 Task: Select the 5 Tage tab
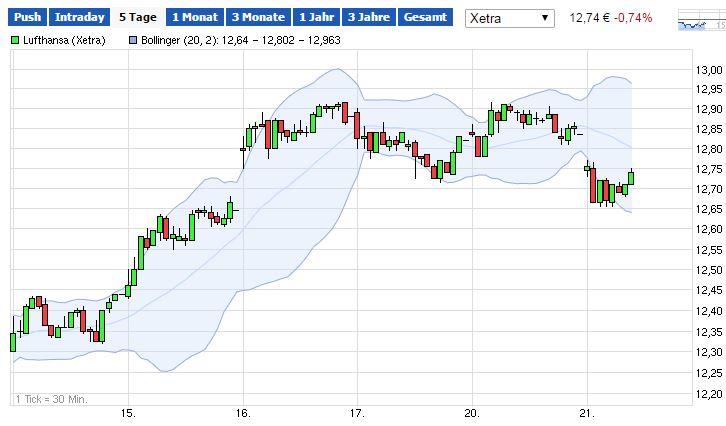[x=136, y=17]
